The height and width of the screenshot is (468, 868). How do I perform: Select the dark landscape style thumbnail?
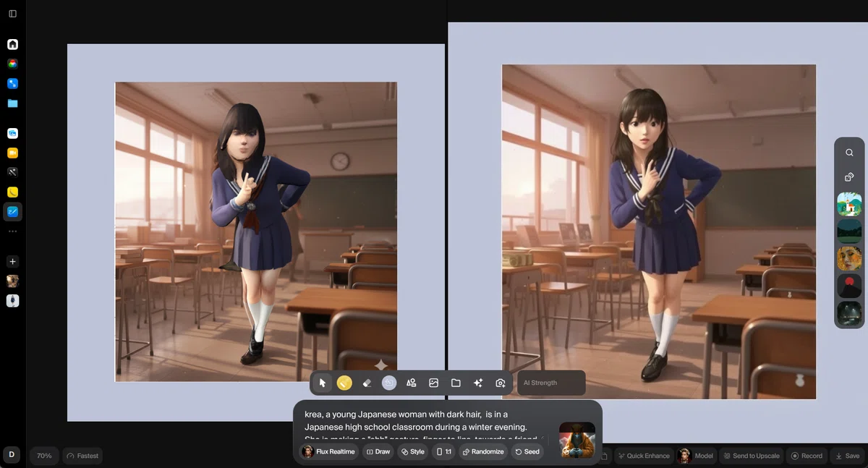[849, 231]
